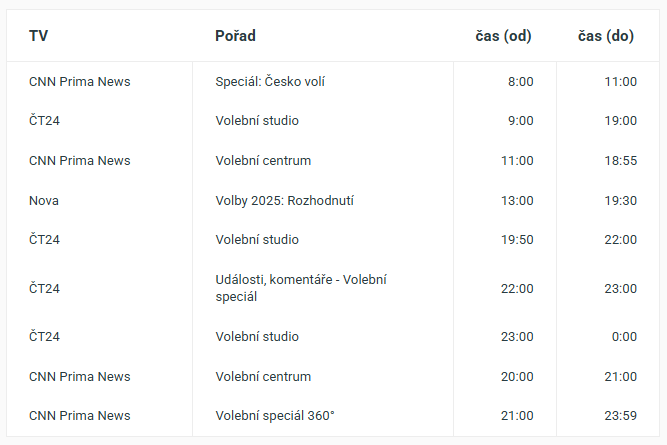Click the 0:00 end time cell
Viewport: 667px width, 445px height.
click(x=624, y=336)
